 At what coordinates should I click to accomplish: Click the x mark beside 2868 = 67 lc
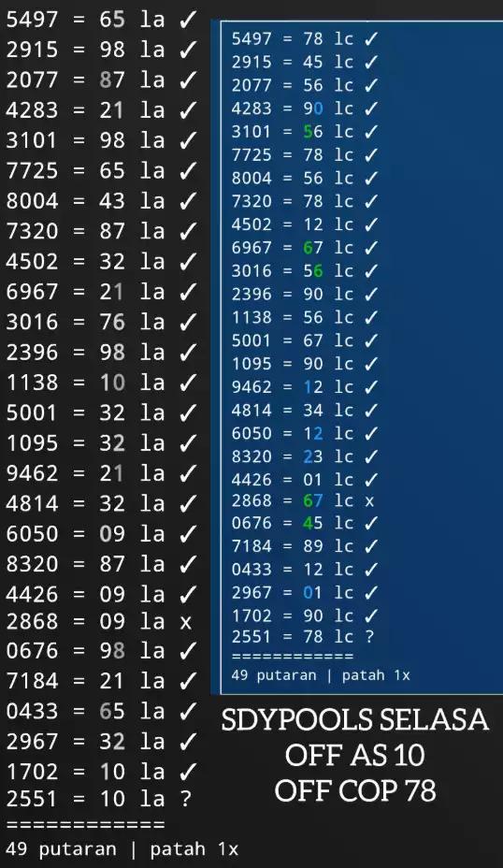[369, 501]
